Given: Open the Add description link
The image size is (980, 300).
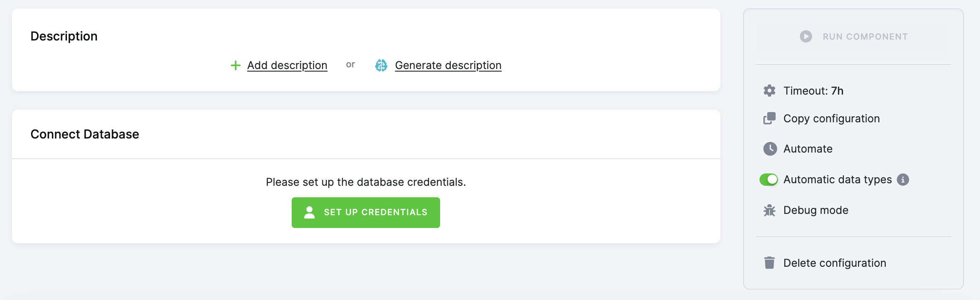Looking at the screenshot, I should click(287, 65).
